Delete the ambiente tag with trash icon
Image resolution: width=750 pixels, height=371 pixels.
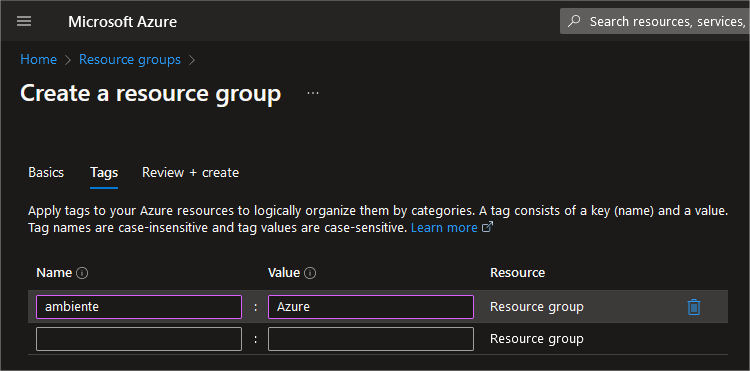pyautogui.click(x=694, y=306)
